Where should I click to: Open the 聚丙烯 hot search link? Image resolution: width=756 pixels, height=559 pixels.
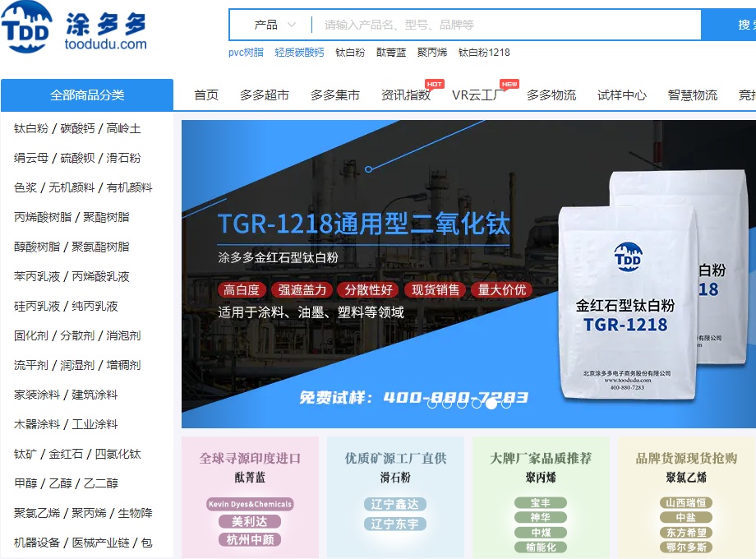point(432,52)
